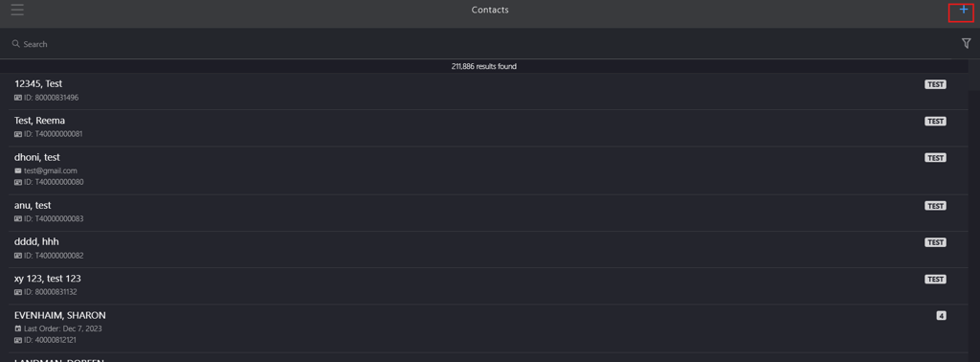
Task: Focus the contacts Search field
Action: point(481,44)
